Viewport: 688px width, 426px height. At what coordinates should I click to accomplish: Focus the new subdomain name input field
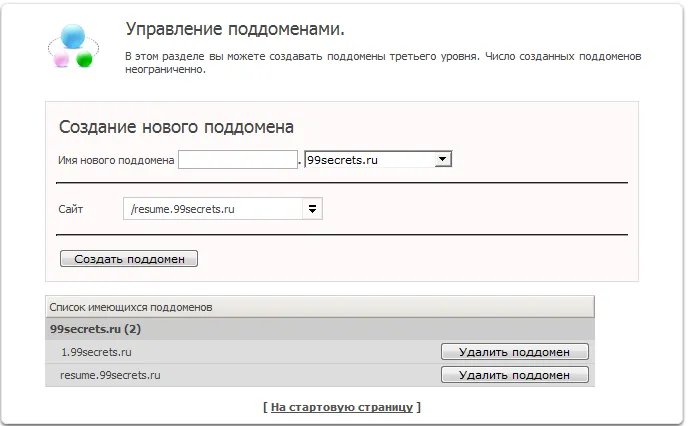[238, 160]
